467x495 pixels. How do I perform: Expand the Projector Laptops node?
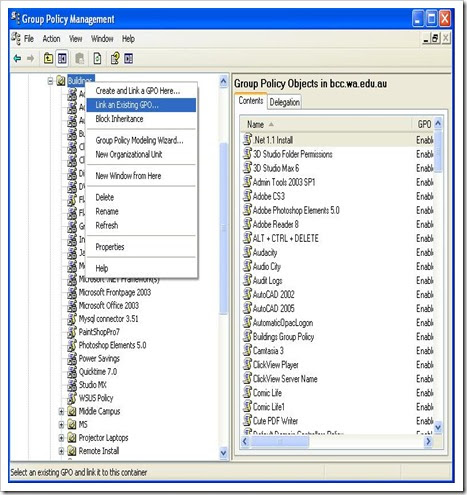pyautogui.click(x=61, y=438)
